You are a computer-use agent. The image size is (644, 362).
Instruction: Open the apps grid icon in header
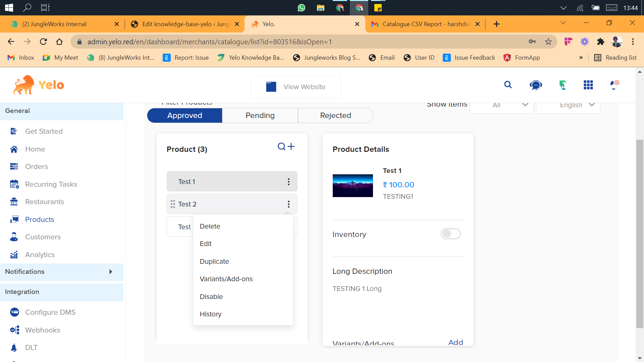click(x=588, y=85)
